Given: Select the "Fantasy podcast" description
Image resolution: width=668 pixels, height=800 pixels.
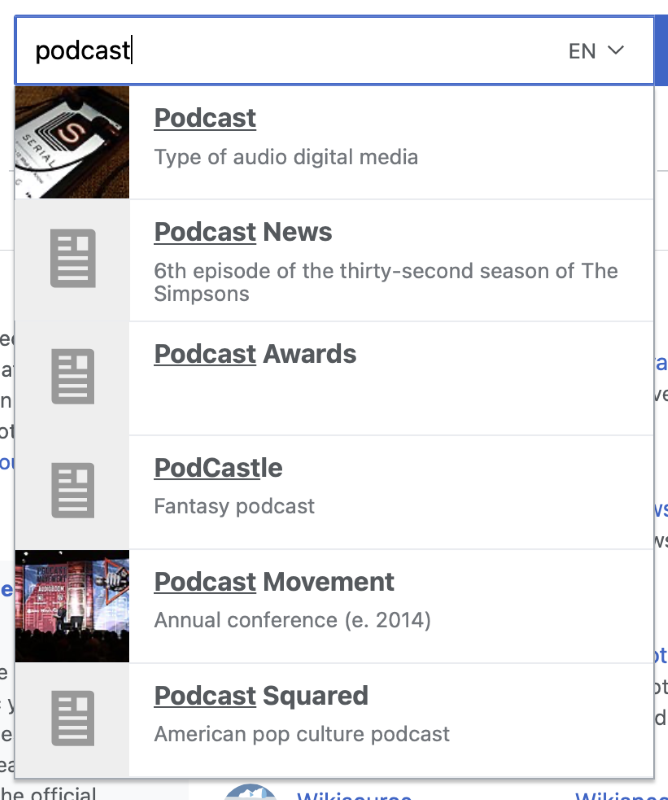Looking at the screenshot, I should 234,506.
